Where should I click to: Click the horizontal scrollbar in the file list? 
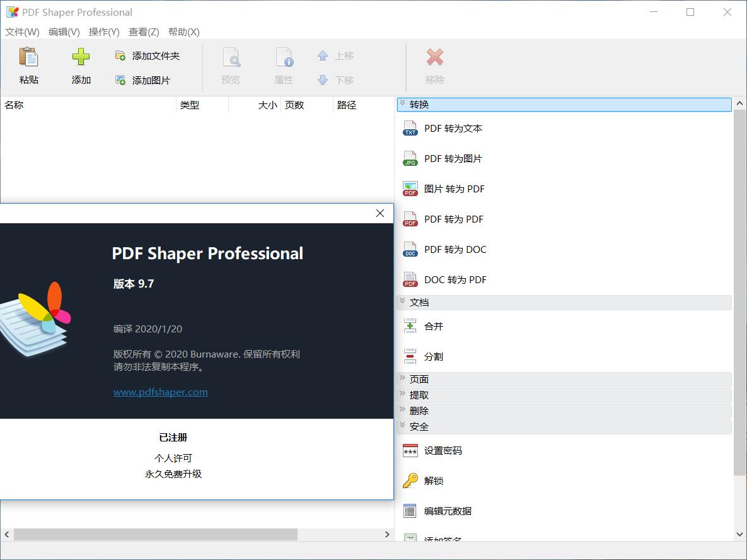[155, 534]
